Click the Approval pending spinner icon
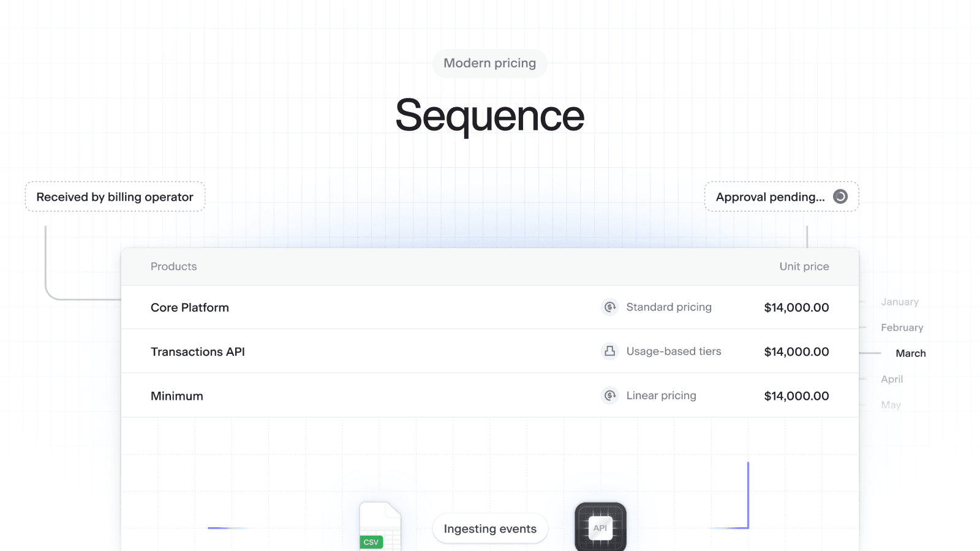Screen dimensions: 980x551 coord(840,197)
